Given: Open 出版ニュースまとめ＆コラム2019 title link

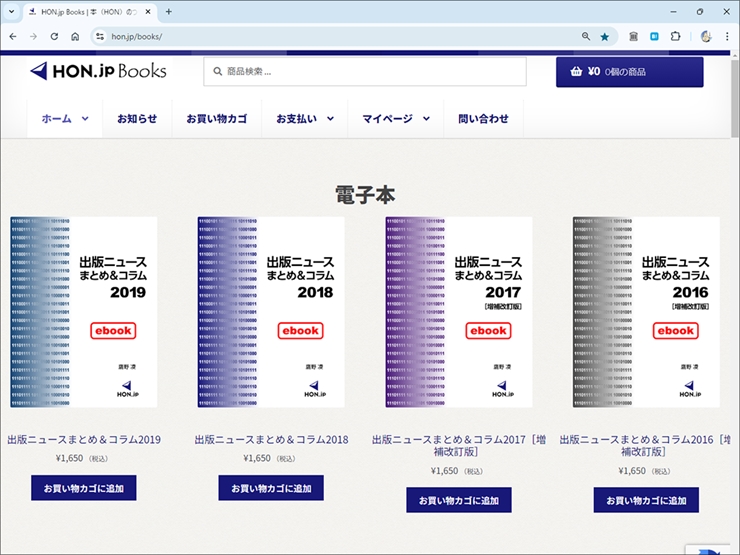Looking at the screenshot, I should point(84,439).
